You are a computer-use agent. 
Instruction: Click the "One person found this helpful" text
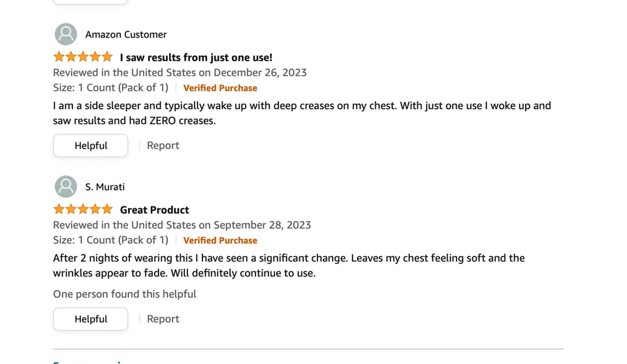click(125, 294)
